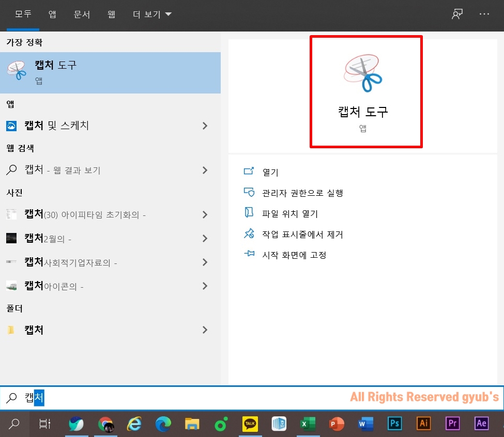Open Internet Explorer from the taskbar
The width and height of the screenshot is (504, 437).
(x=134, y=424)
